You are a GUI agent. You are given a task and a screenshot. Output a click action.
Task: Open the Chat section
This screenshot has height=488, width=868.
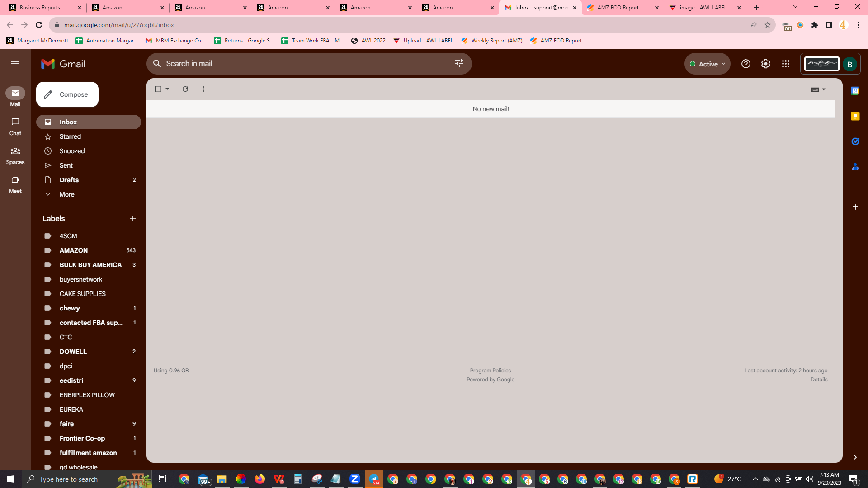[15, 127]
